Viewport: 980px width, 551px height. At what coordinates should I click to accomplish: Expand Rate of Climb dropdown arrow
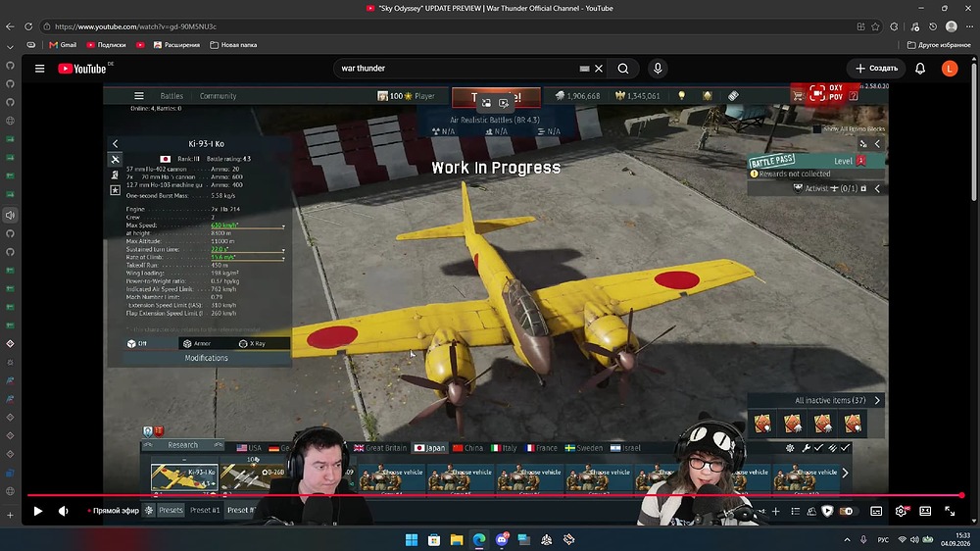click(x=283, y=258)
